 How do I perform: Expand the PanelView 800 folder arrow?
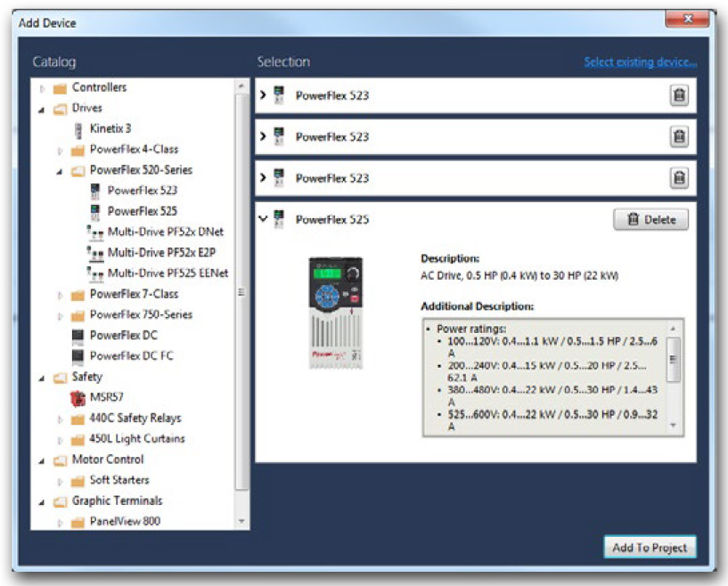click(x=60, y=523)
